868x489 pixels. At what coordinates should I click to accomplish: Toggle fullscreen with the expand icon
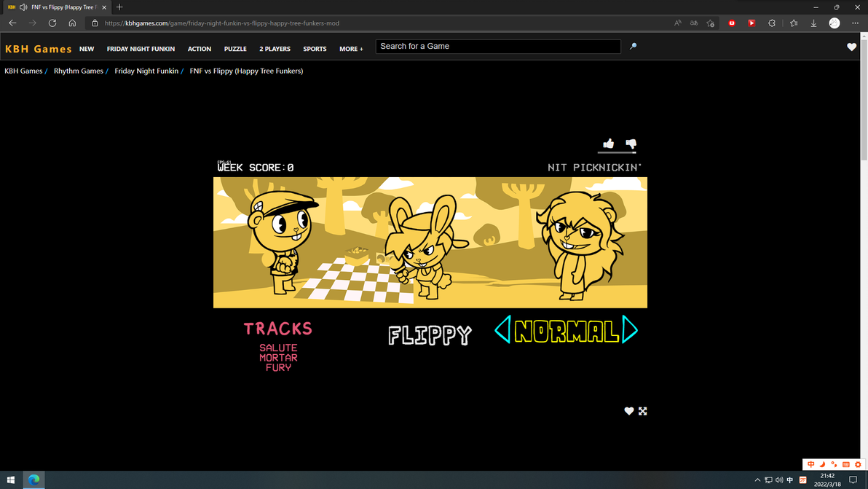[643, 411]
